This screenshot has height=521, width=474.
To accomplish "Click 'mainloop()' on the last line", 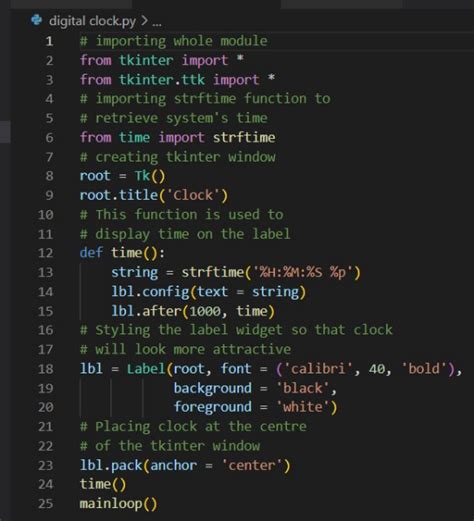I will click(118, 503).
